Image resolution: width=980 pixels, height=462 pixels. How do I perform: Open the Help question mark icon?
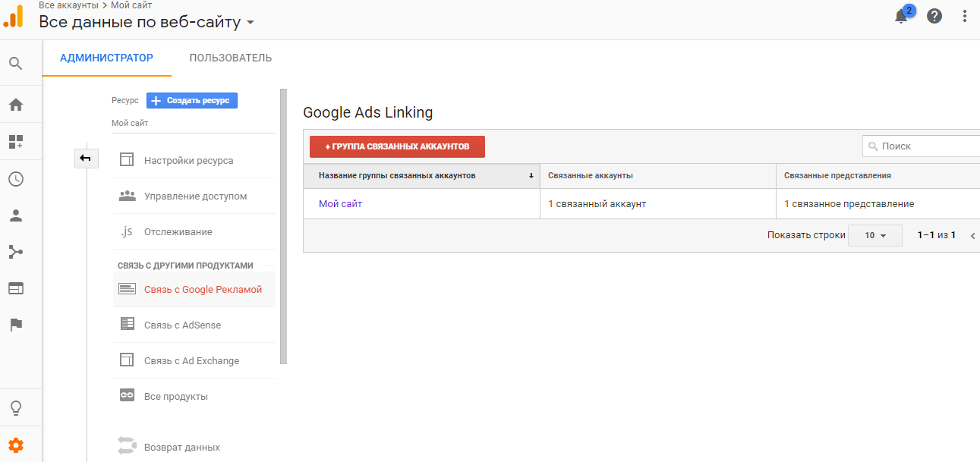(934, 16)
